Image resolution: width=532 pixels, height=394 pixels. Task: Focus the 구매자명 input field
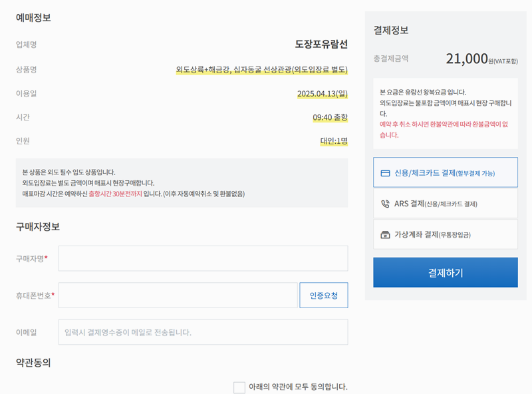[x=203, y=258]
